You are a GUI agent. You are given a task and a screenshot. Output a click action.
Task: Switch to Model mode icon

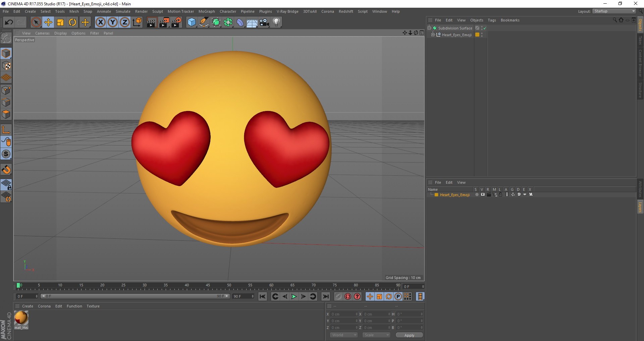(6, 53)
